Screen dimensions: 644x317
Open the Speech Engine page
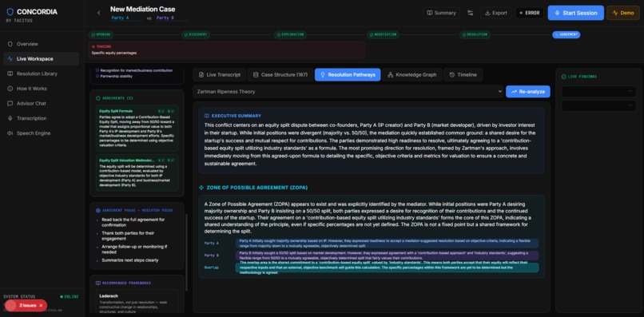click(41, 133)
